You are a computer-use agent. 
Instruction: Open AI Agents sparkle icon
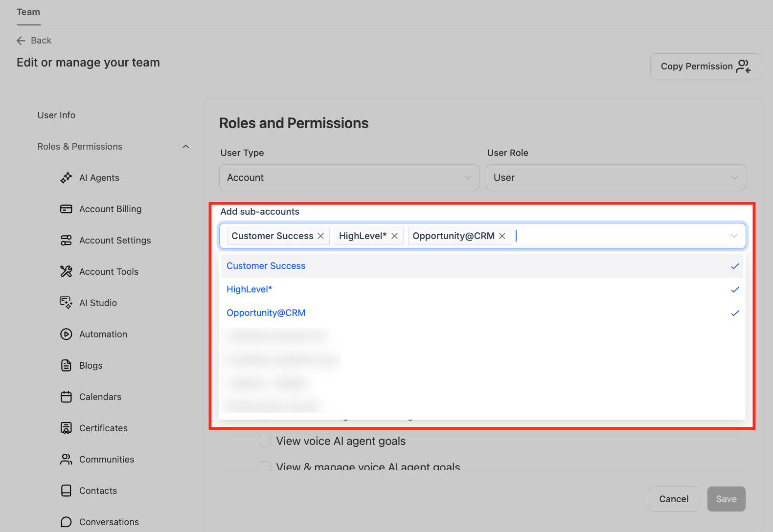coord(66,178)
